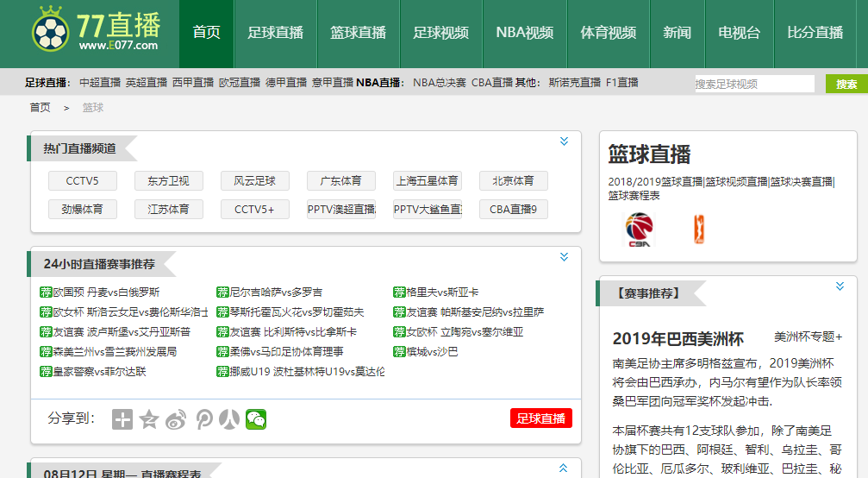The image size is (868, 478).
Task: Open the orange WNBA league logo
Action: [698, 230]
